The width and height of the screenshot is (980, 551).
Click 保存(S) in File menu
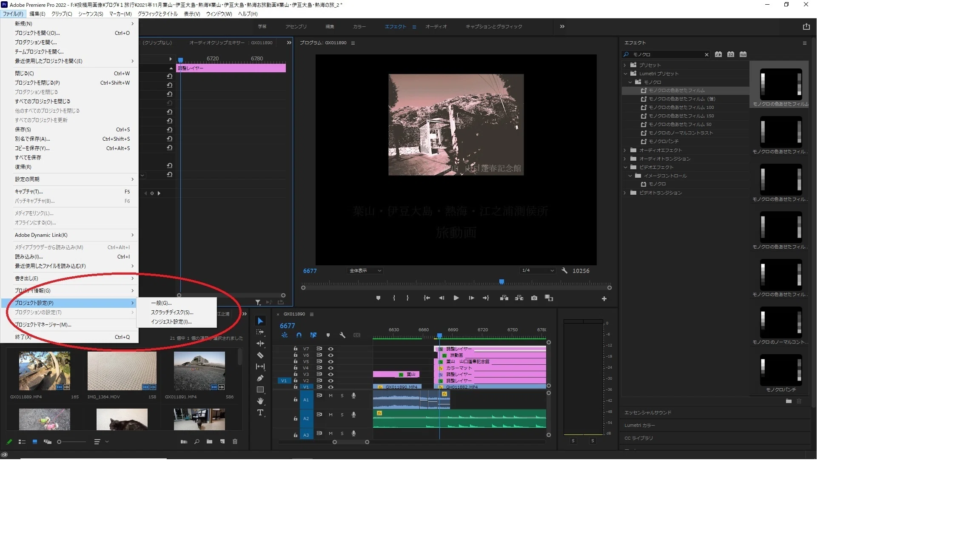(x=70, y=130)
